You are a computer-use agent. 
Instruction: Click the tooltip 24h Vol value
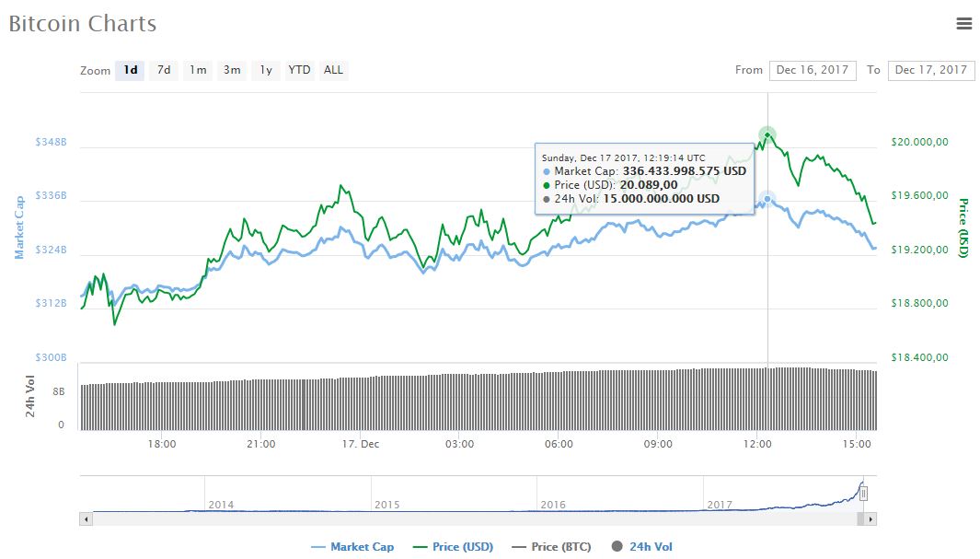[662, 199]
